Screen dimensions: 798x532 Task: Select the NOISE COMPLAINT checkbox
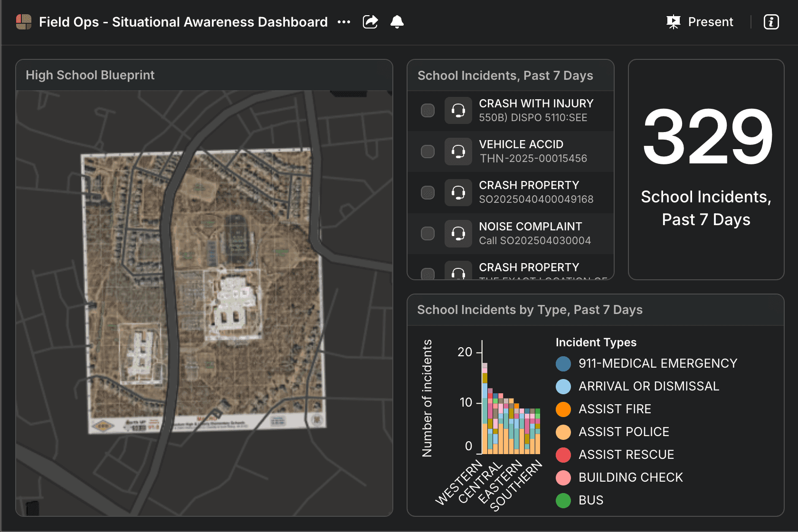[x=428, y=234]
